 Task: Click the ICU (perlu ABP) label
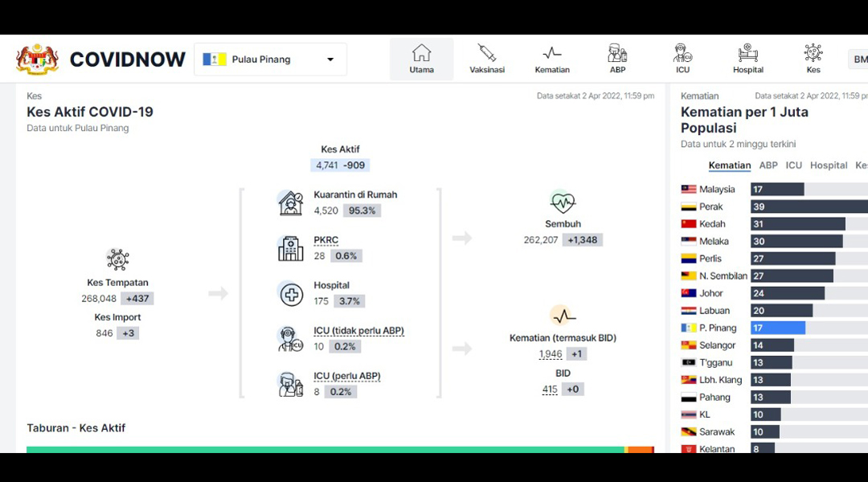(x=347, y=376)
